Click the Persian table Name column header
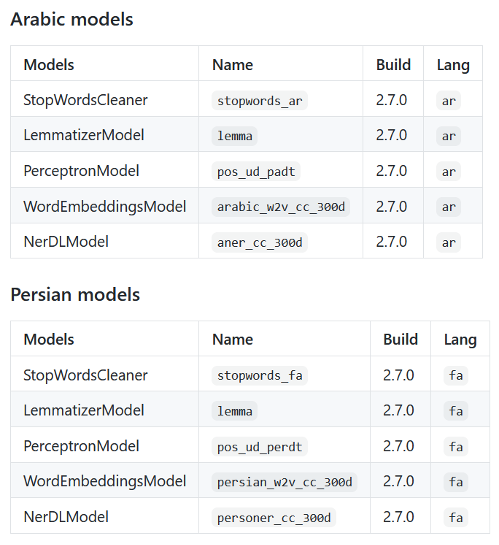The width and height of the screenshot is (499, 545). click(x=232, y=339)
